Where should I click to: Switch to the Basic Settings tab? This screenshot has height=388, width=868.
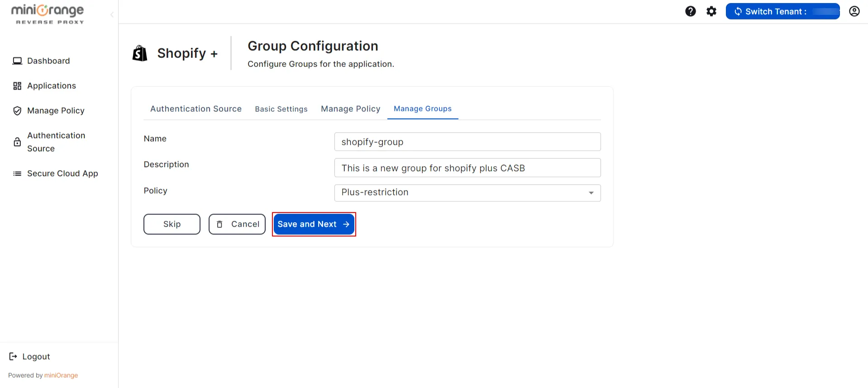pyautogui.click(x=281, y=109)
